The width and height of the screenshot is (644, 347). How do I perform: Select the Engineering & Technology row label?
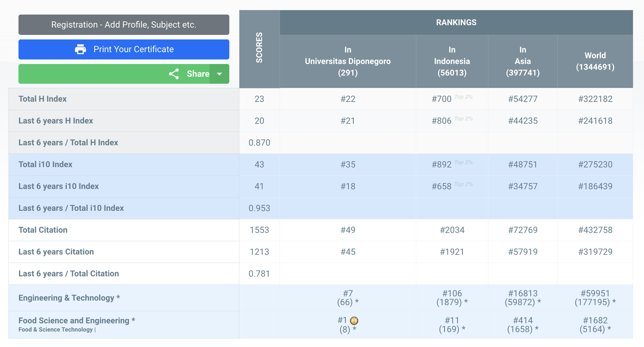(69, 298)
